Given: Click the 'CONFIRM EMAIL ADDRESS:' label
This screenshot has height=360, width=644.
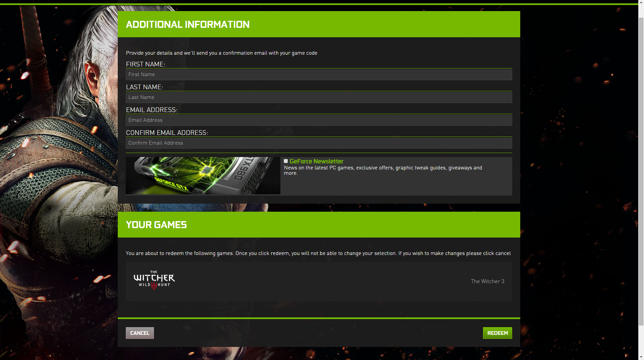Looking at the screenshot, I should pos(167,133).
